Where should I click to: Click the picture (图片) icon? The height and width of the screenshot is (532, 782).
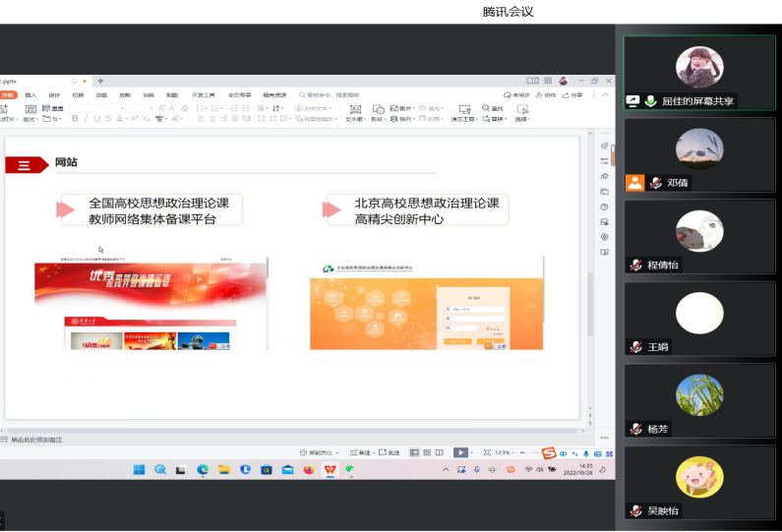[x=394, y=108]
